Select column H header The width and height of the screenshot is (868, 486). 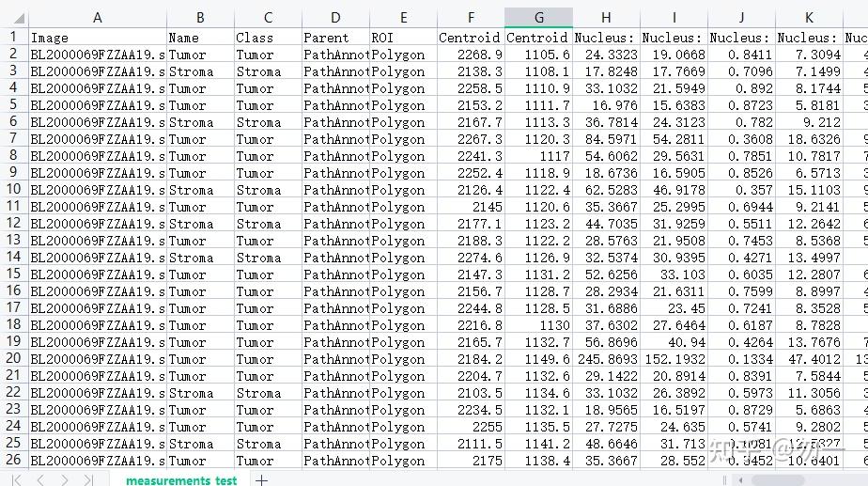pos(606,18)
